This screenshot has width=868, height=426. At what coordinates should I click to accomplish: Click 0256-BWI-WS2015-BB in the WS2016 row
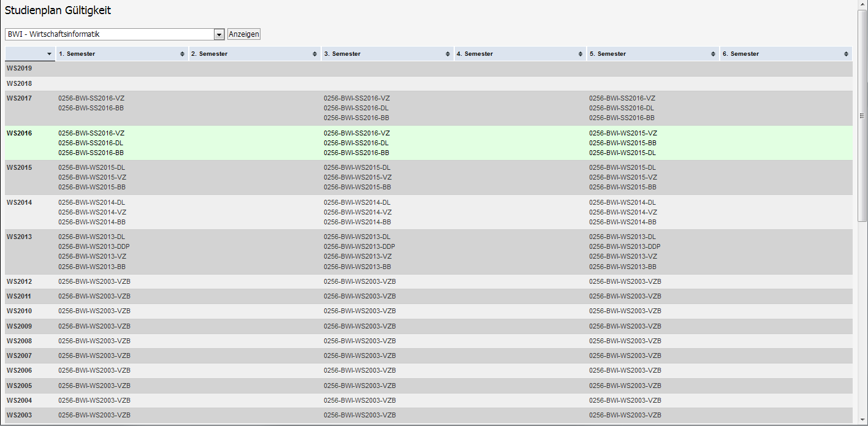[623, 143]
